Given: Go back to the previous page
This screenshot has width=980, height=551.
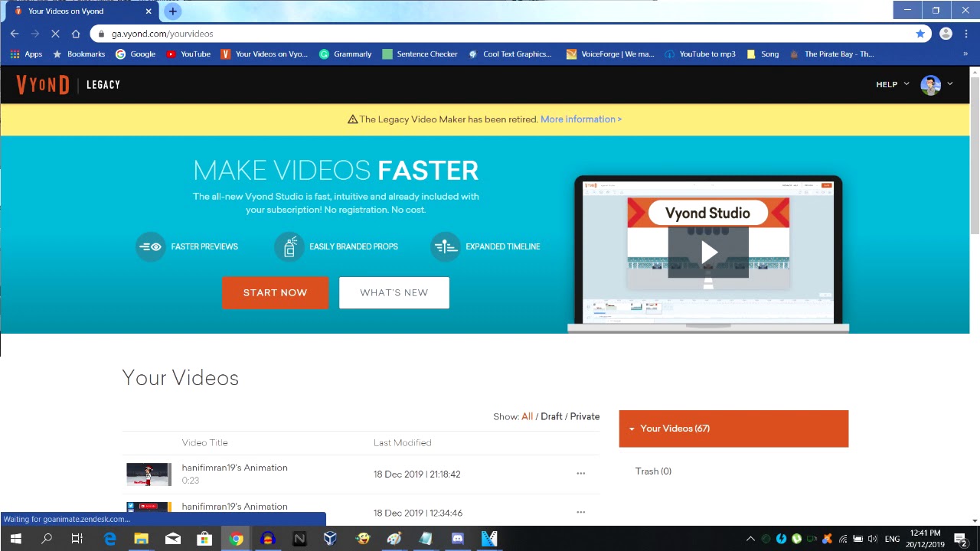Looking at the screenshot, I should tap(15, 34).
